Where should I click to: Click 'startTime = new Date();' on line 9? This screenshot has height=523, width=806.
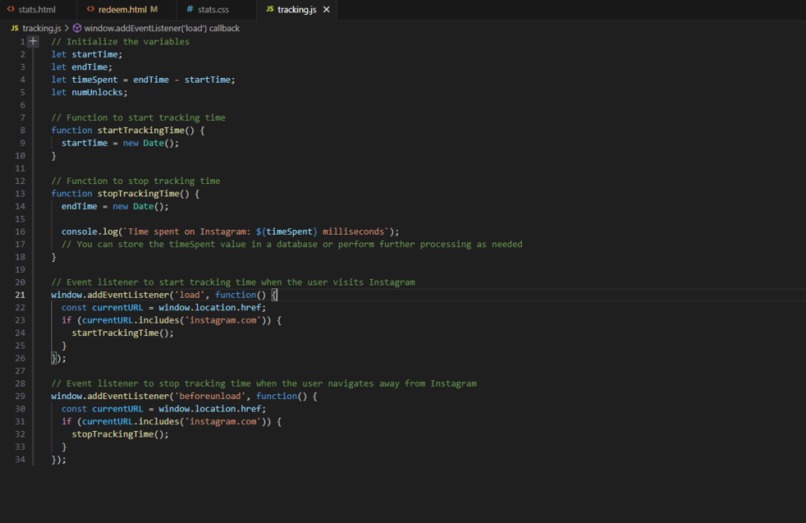pos(120,143)
